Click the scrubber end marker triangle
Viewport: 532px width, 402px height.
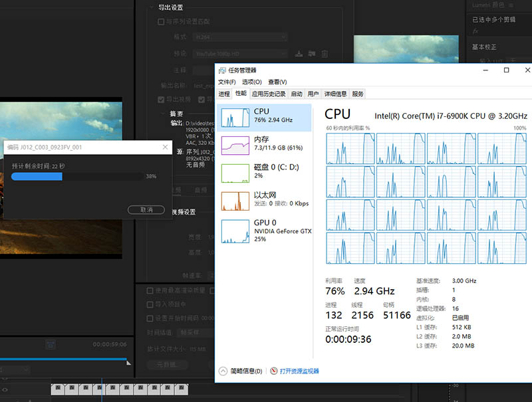[x=128, y=363]
